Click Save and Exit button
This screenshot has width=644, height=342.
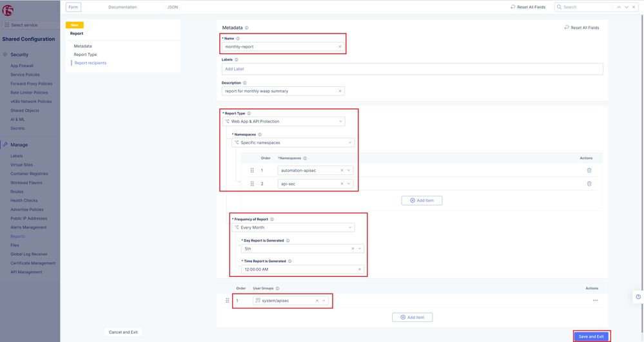tap(590, 336)
